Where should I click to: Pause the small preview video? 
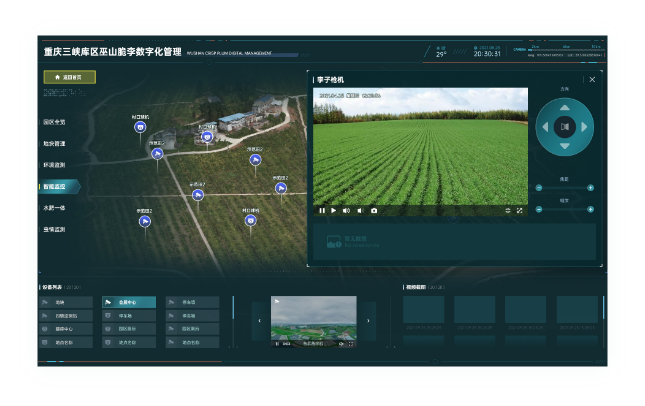pos(277,343)
